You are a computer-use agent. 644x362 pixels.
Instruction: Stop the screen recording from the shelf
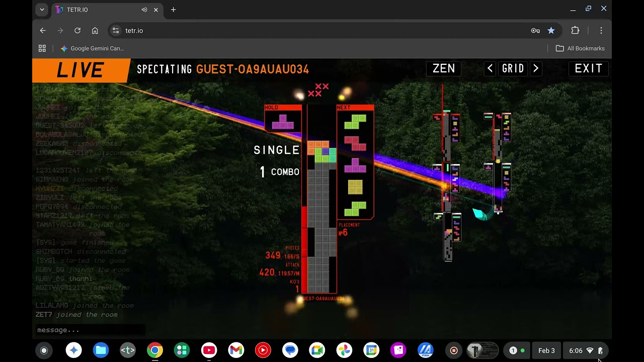tap(454, 350)
